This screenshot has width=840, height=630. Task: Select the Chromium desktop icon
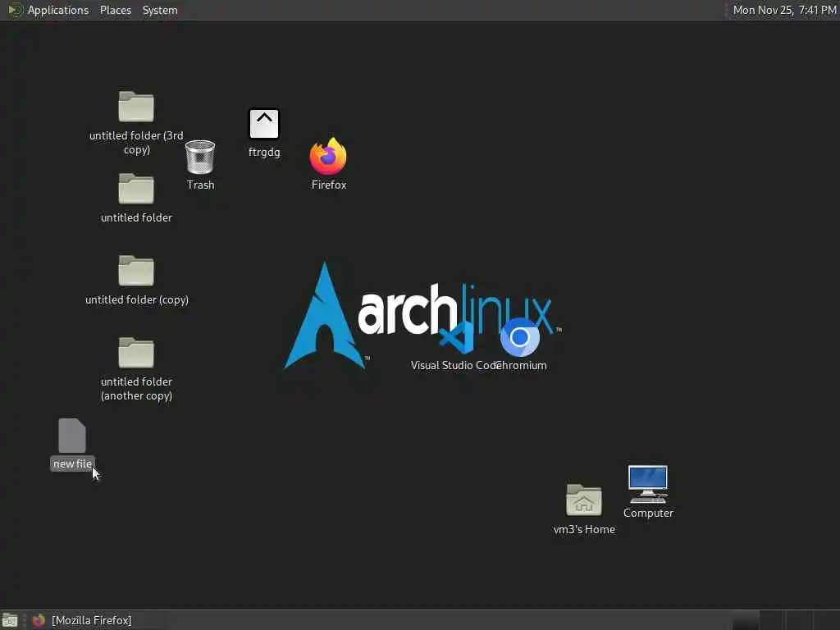519,337
